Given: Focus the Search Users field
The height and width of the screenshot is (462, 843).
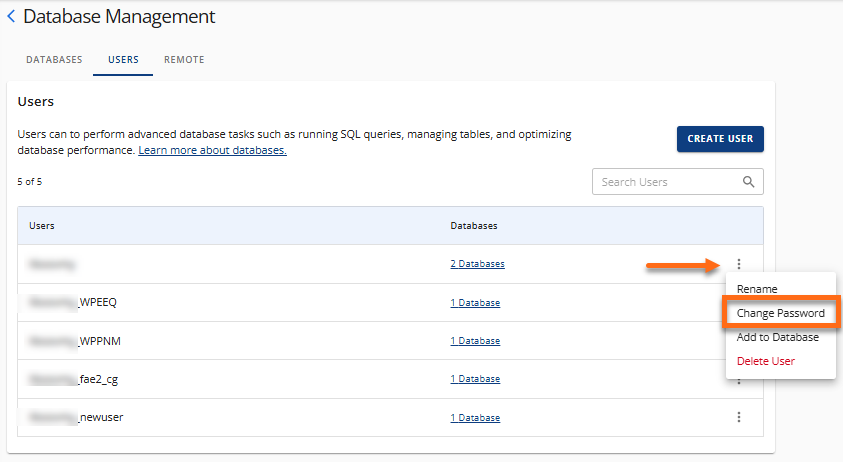Looking at the screenshot, I should (665, 182).
